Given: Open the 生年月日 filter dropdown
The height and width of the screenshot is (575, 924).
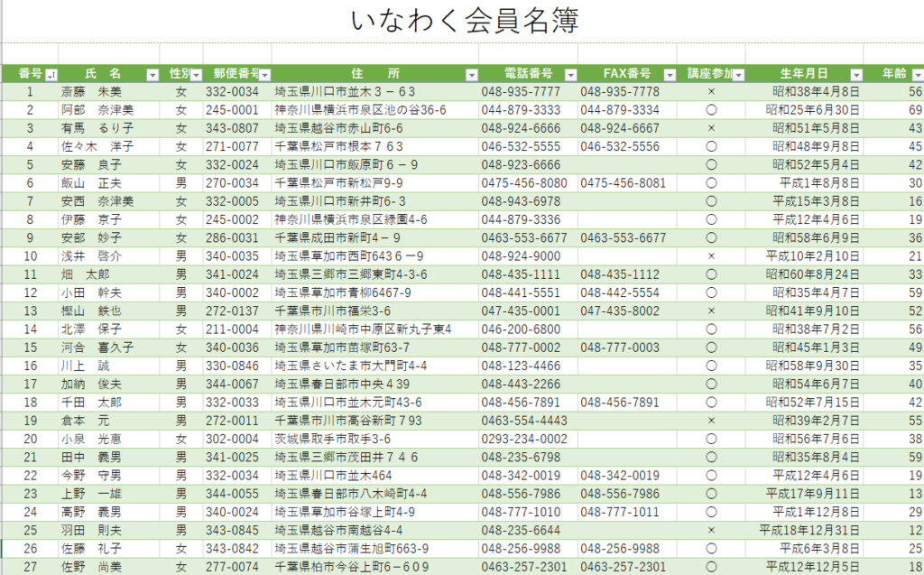Looking at the screenshot, I should pos(855,75).
